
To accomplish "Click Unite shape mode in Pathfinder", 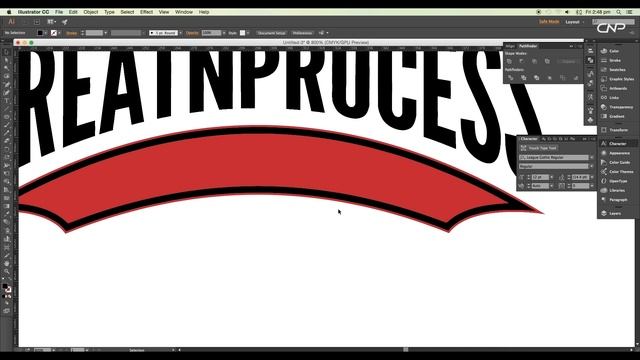I will click(x=509, y=61).
